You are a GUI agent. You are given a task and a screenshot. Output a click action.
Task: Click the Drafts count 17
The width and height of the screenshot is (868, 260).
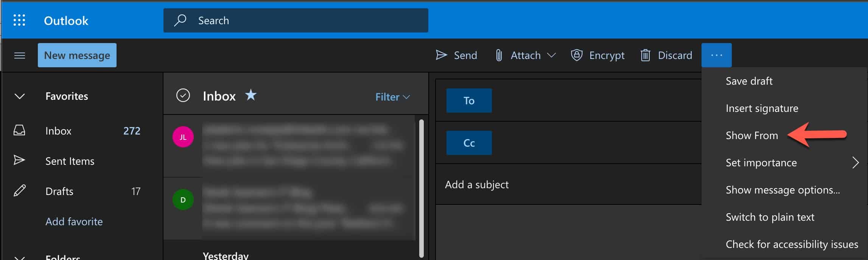(136, 191)
